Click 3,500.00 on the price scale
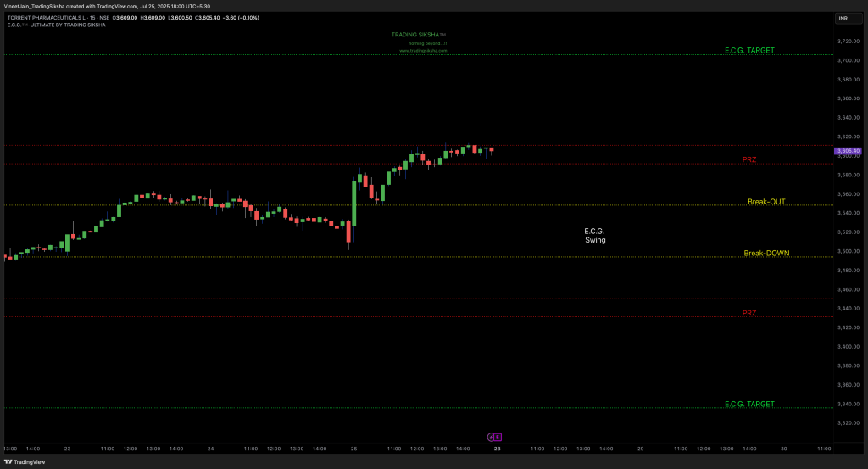 (x=848, y=251)
